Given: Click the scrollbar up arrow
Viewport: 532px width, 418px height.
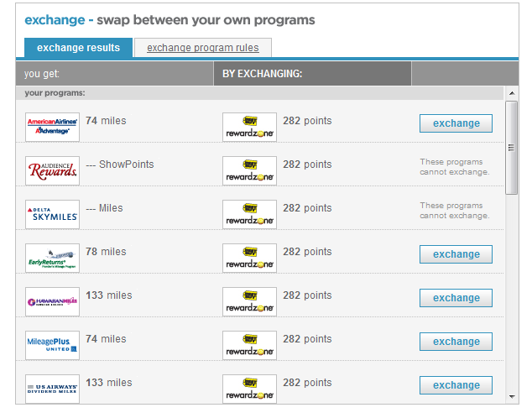Looking at the screenshot, I should tap(512, 93).
